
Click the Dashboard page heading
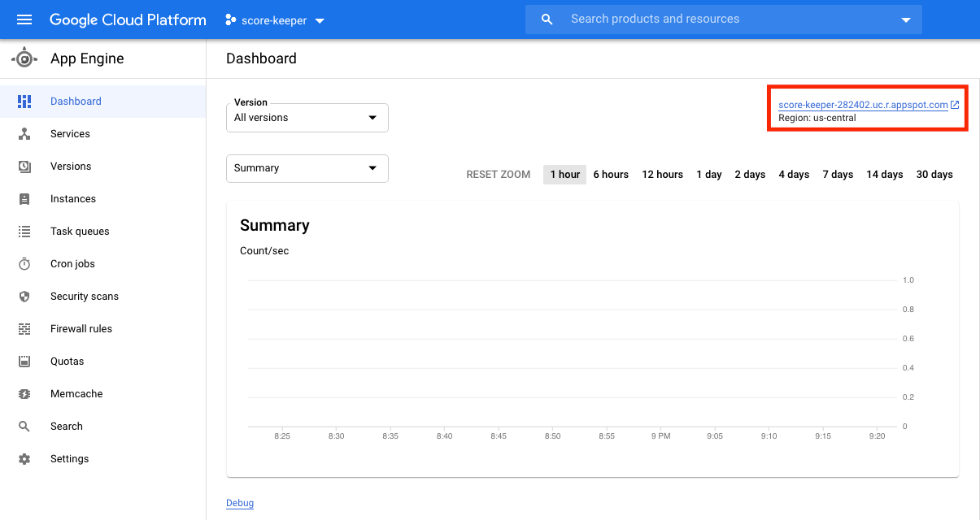(261, 58)
